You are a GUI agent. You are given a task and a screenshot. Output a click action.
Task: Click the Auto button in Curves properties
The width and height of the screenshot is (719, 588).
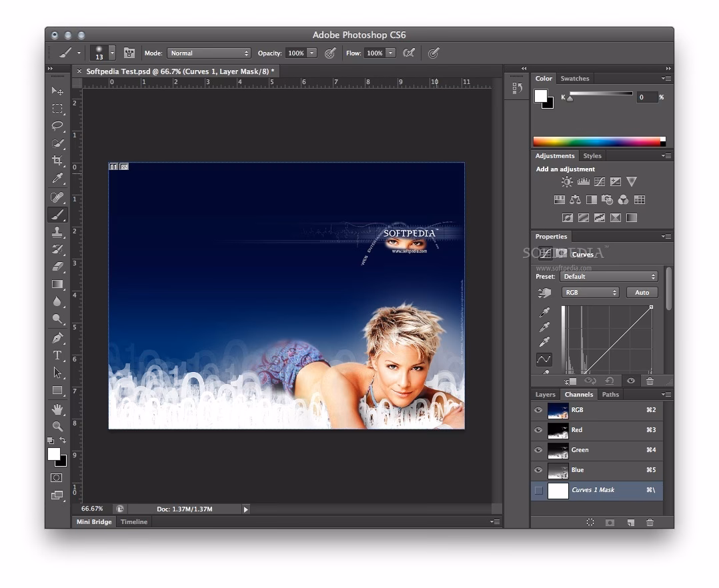click(x=641, y=292)
